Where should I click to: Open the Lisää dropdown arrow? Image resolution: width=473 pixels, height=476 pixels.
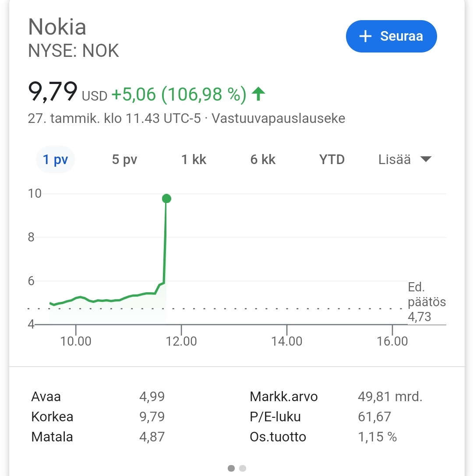click(x=426, y=159)
